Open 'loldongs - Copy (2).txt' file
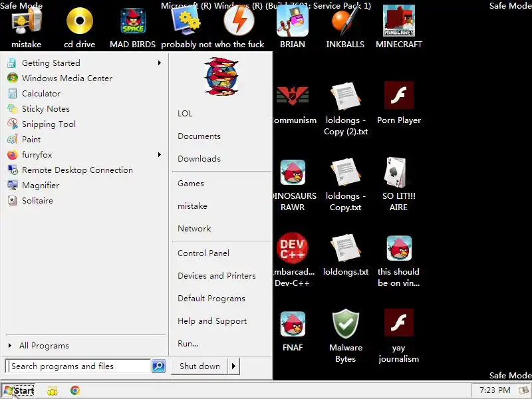 point(345,96)
